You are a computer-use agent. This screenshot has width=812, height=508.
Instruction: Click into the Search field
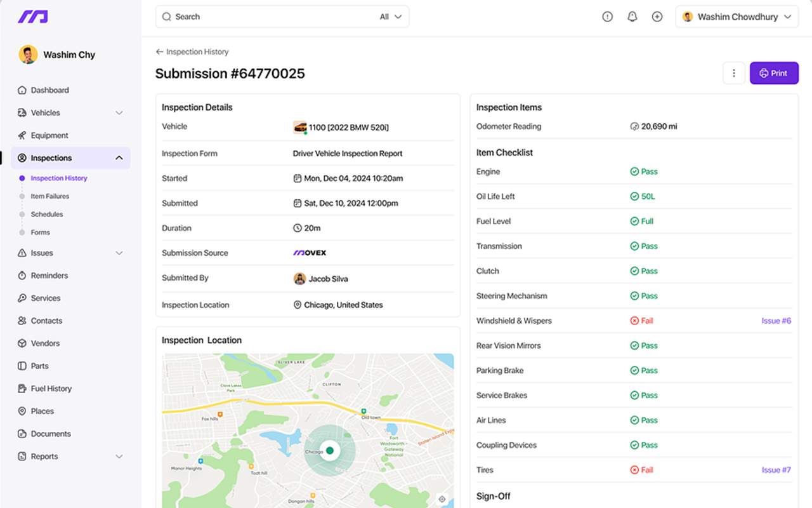pos(266,17)
